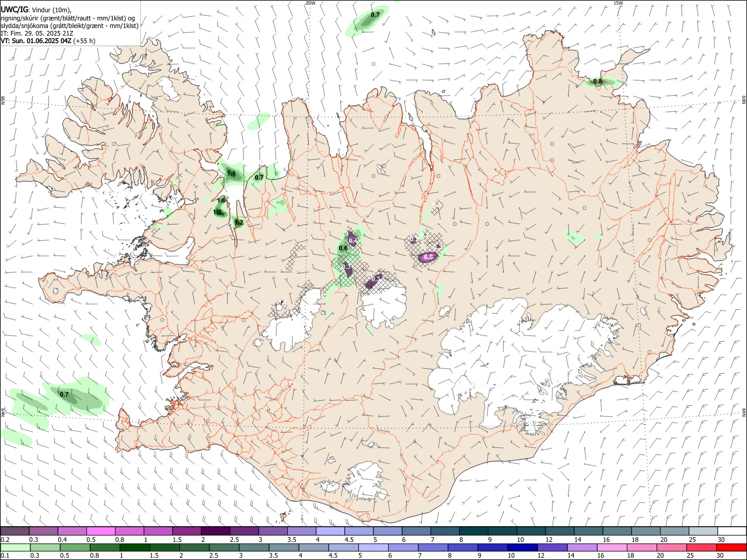Pick the light pink 16–18 rain legend swatch
The height and width of the screenshot is (560, 747).
point(612,547)
